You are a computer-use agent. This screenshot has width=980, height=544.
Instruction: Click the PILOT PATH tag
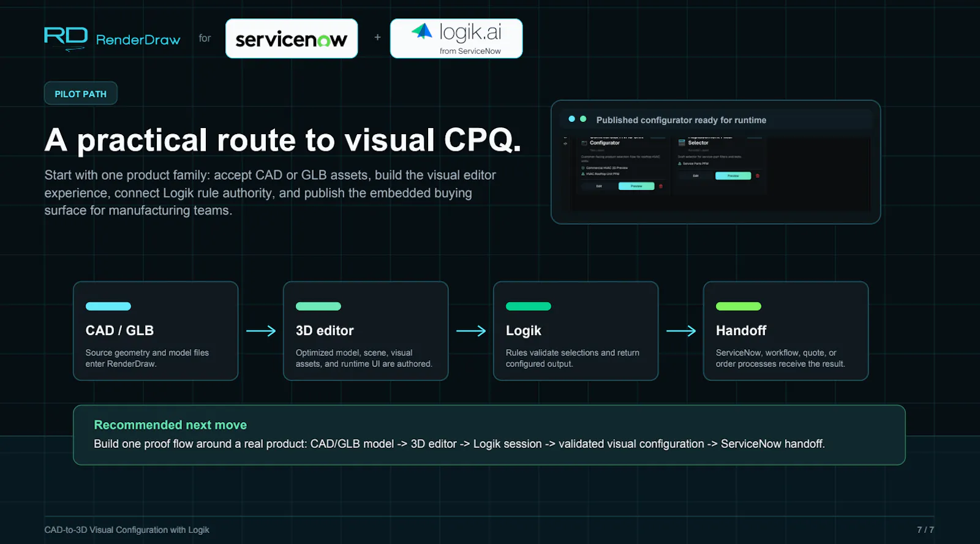pyautogui.click(x=80, y=94)
